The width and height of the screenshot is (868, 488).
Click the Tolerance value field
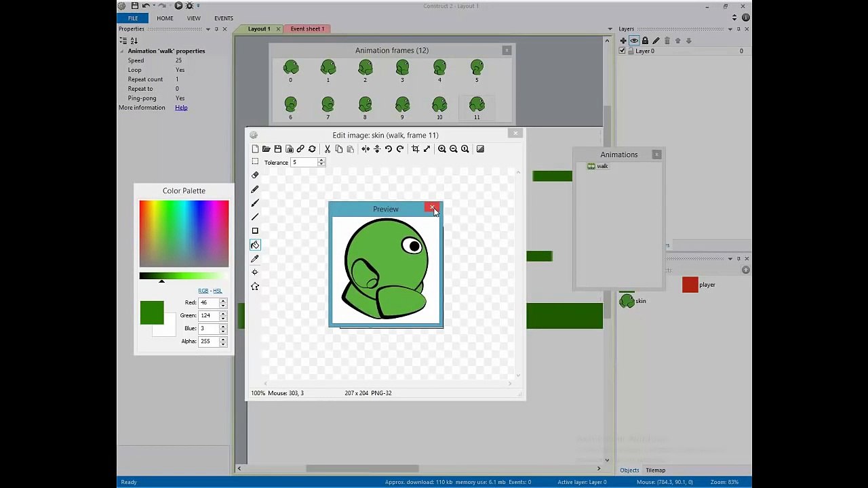tap(304, 163)
